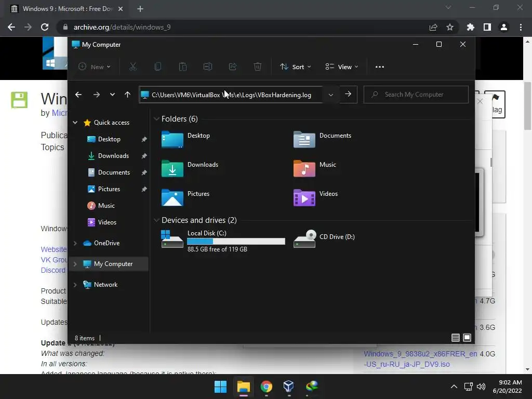This screenshot has height=399, width=532.
Task: Click the Go to arrow beside address bar
Action: point(348,95)
